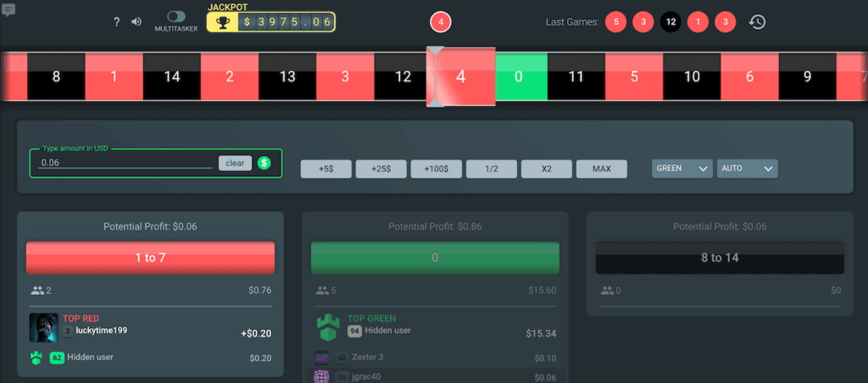The height and width of the screenshot is (383, 868).
Task: Halve the bet with 1/2
Action: point(492,169)
